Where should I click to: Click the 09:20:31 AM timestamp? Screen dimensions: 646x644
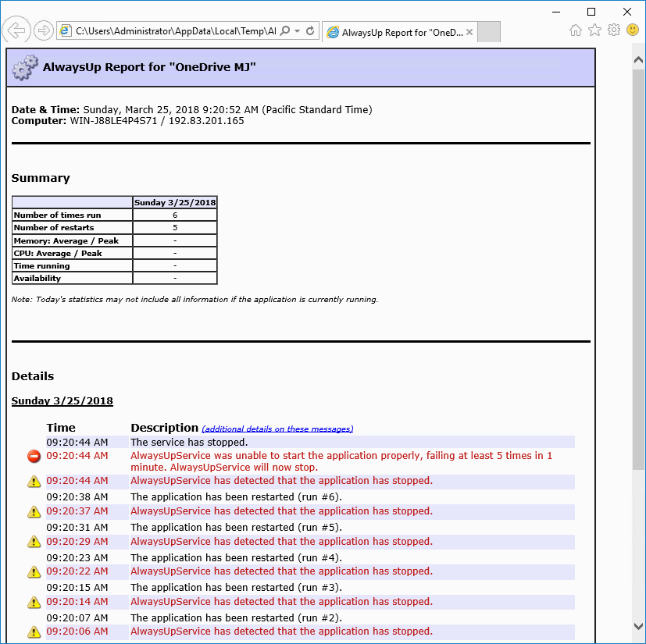(77, 528)
